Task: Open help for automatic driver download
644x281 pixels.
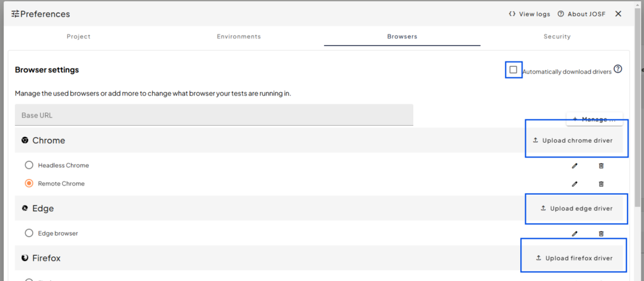Action: click(618, 69)
